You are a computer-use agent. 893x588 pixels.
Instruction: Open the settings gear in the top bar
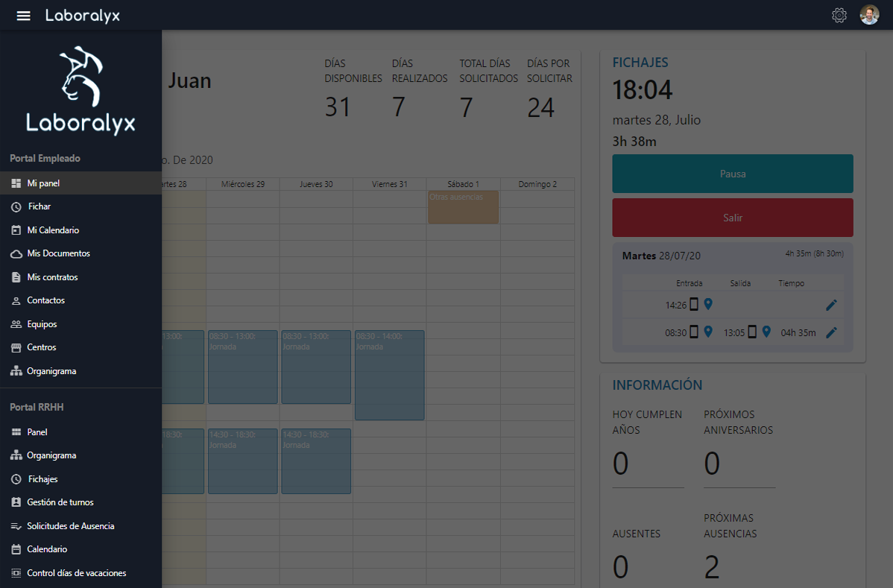[x=839, y=16]
